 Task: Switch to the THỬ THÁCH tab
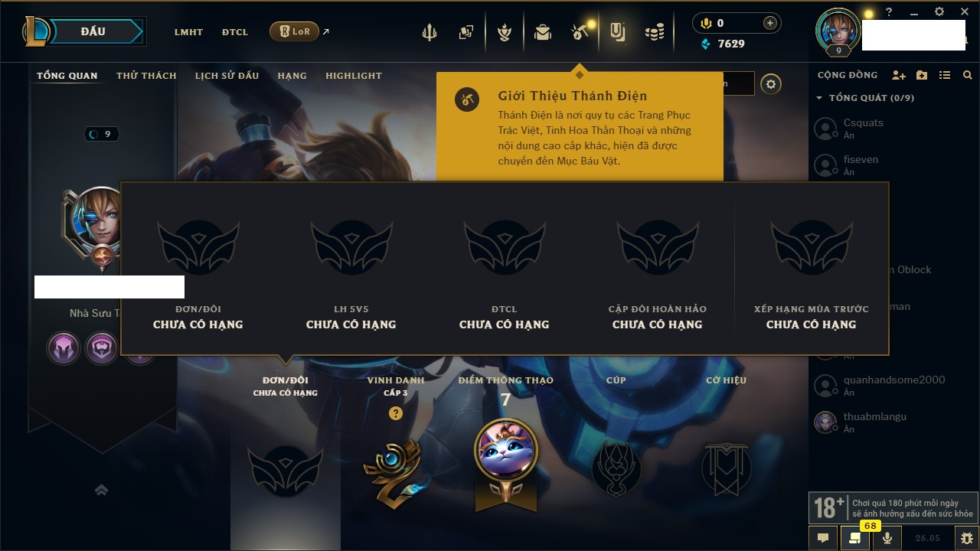coord(146,76)
